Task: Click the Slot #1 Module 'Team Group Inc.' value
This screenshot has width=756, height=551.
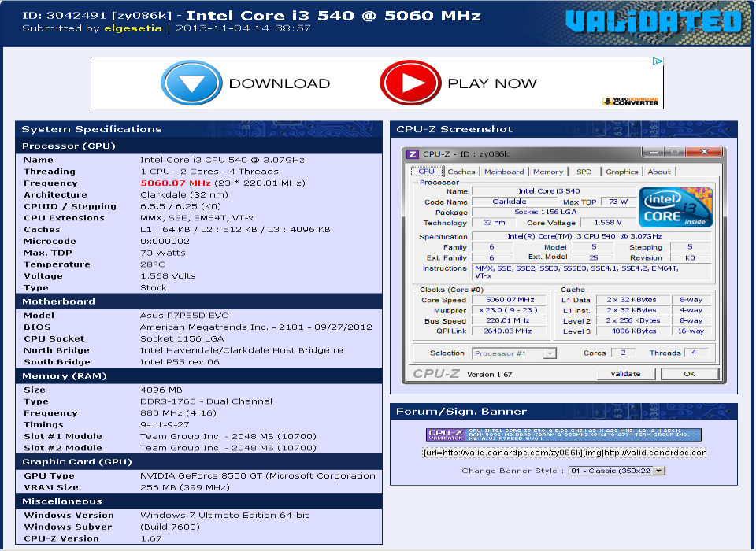Action: tap(228, 436)
